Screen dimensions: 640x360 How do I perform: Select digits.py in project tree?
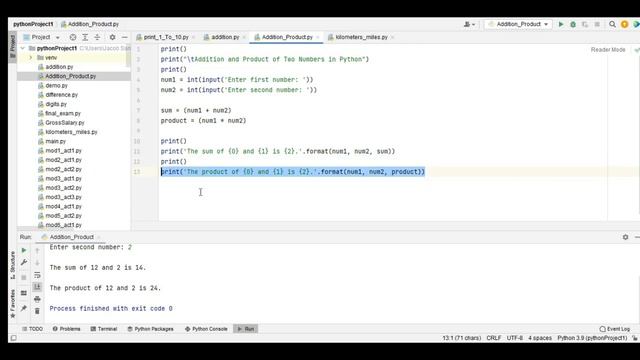(x=56, y=104)
